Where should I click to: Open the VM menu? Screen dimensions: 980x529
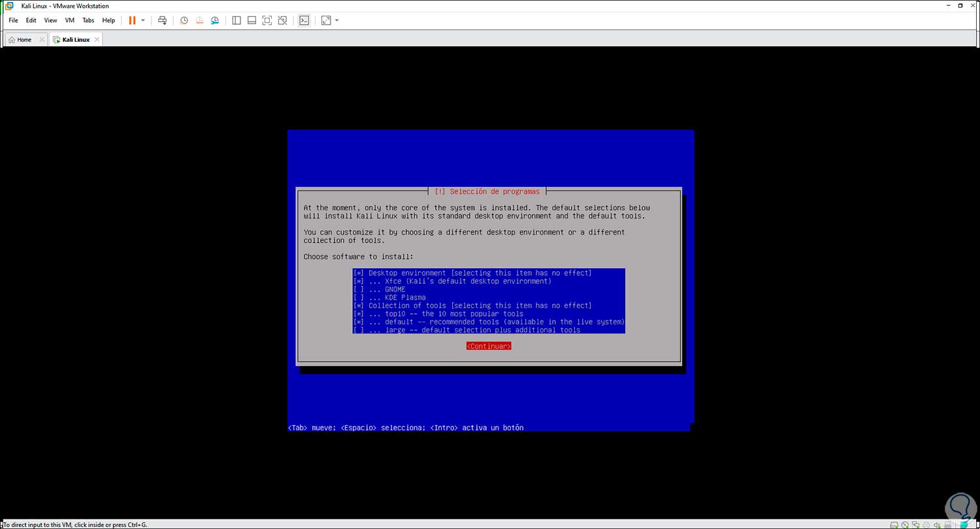[x=70, y=20]
